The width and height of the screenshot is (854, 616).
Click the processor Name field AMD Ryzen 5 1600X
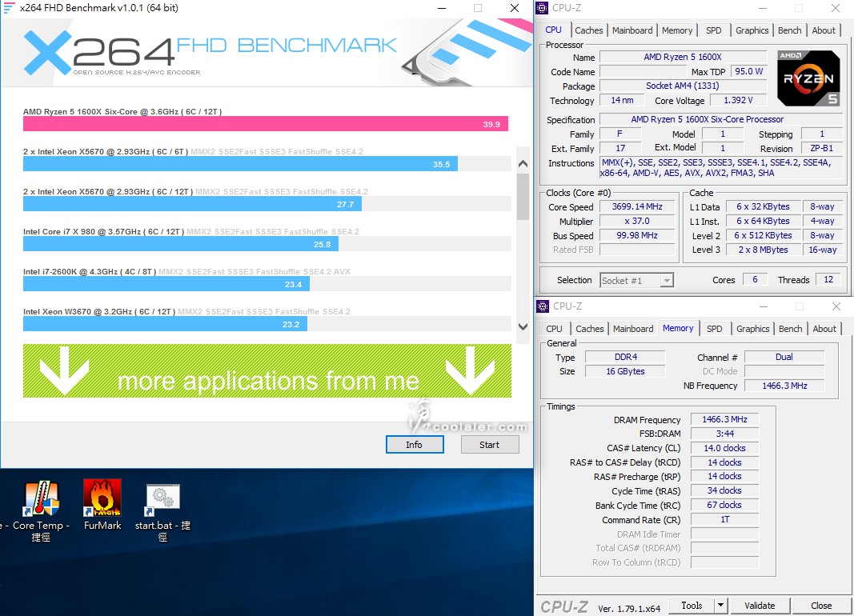[683, 57]
